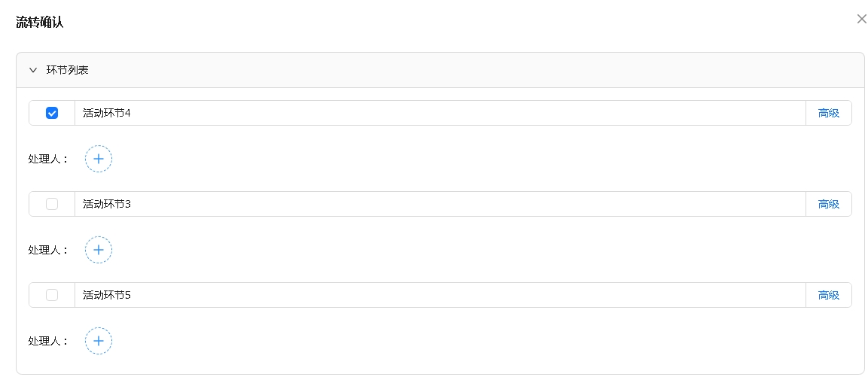The height and width of the screenshot is (377, 868).
Task: Collapse 环节列表 using the chevron arrow
Action: 32,70
